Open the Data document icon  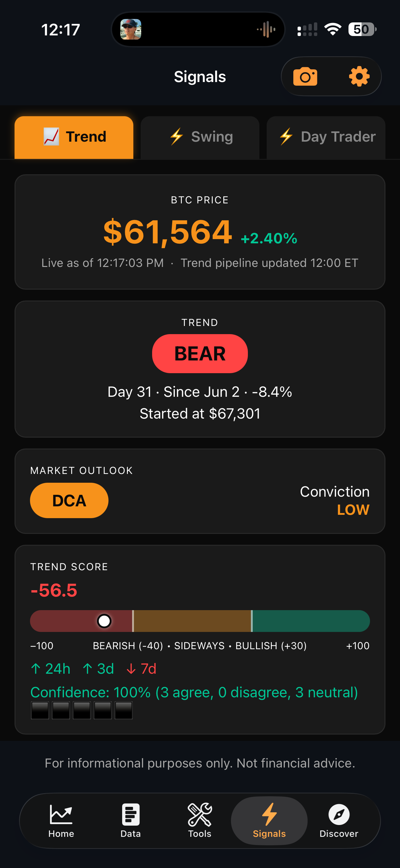pyautogui.click(x=131, y=814)
